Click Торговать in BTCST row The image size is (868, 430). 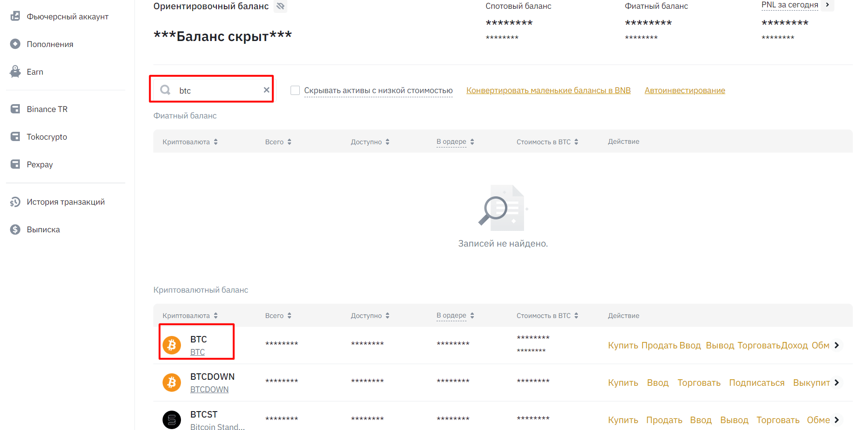pos(778,420)
